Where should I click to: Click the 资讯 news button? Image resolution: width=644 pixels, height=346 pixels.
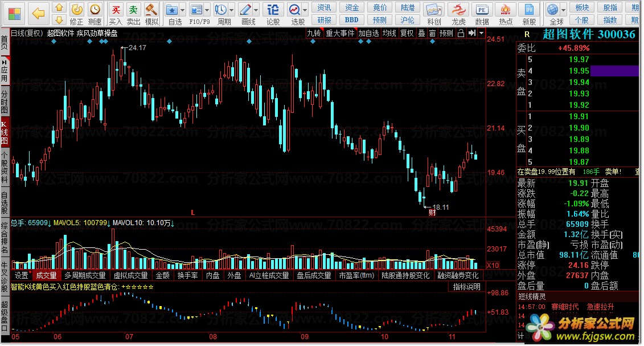[x=324, y=7]
